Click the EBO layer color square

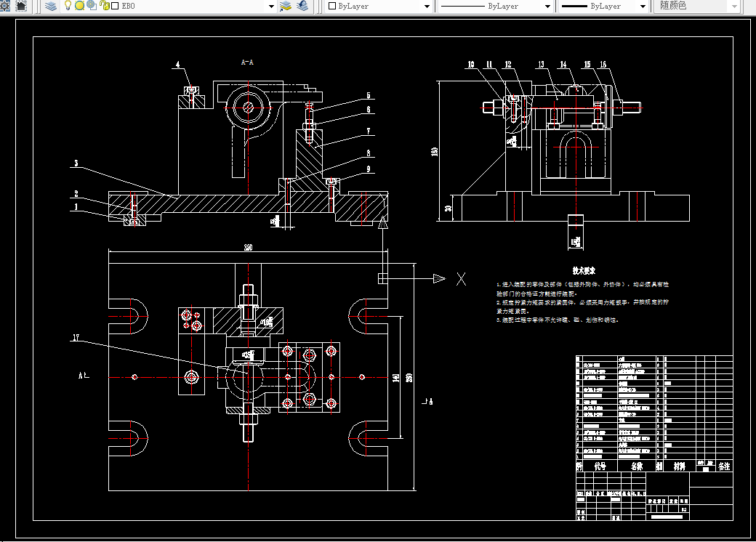point(115,7)
